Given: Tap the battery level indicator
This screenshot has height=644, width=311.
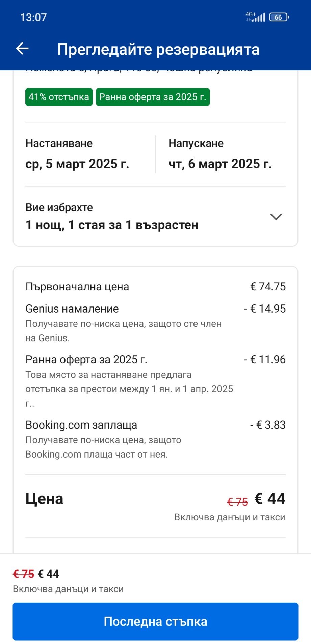Looking at the screenshot, I should coord(279,17).
